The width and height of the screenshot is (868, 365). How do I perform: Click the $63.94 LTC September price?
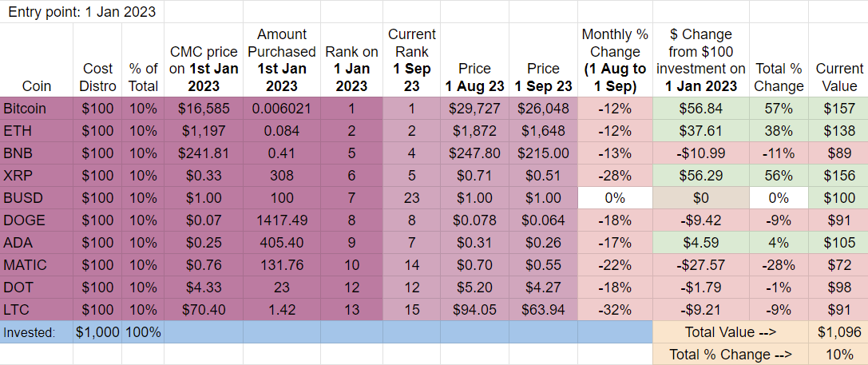543,309
